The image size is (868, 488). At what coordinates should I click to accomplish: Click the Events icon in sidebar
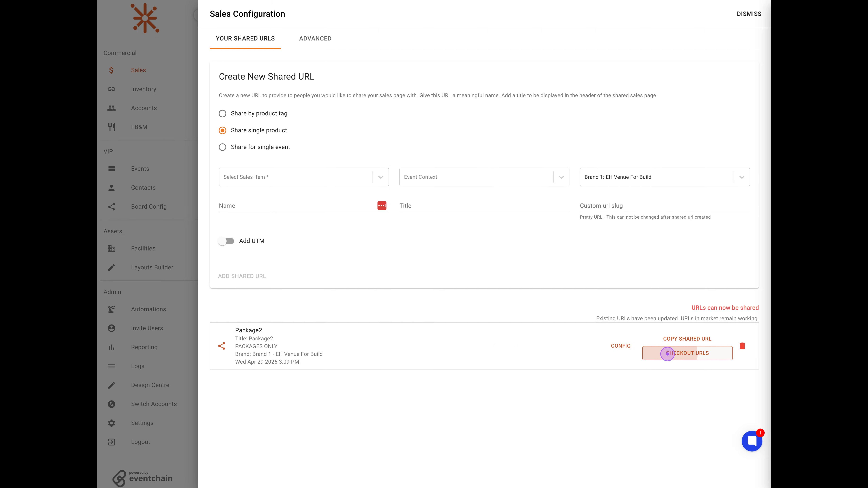112,169
